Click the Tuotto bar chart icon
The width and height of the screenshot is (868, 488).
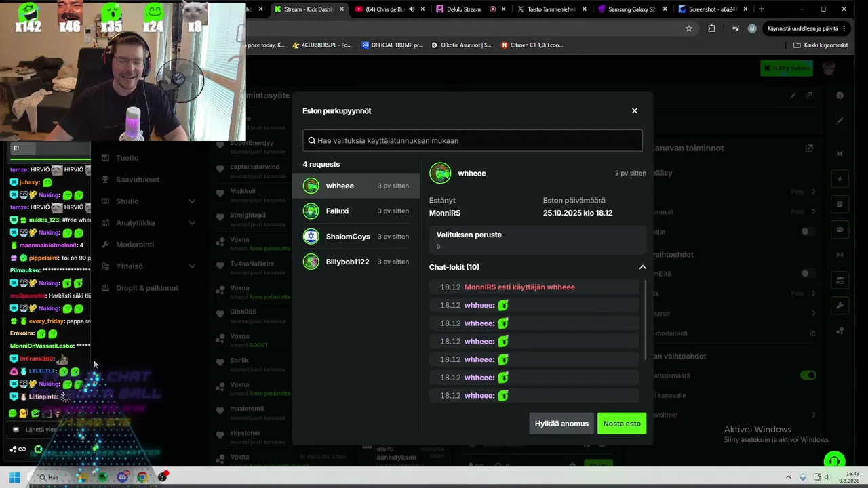105,158
